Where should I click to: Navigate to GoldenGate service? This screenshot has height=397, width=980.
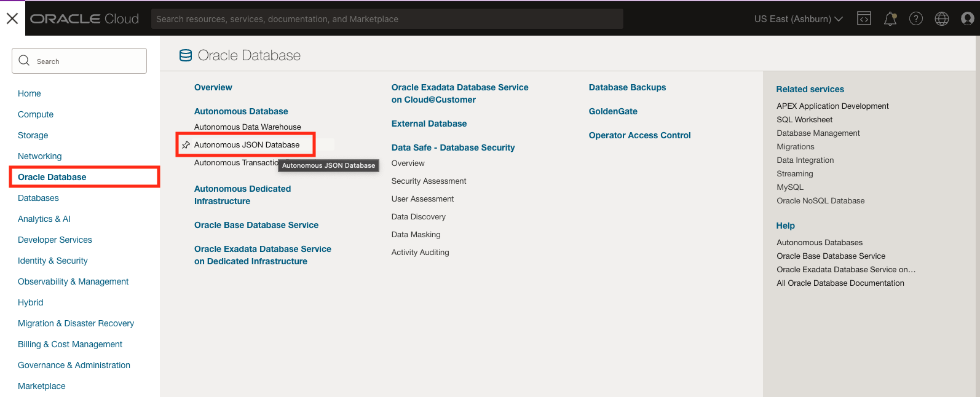613,111
